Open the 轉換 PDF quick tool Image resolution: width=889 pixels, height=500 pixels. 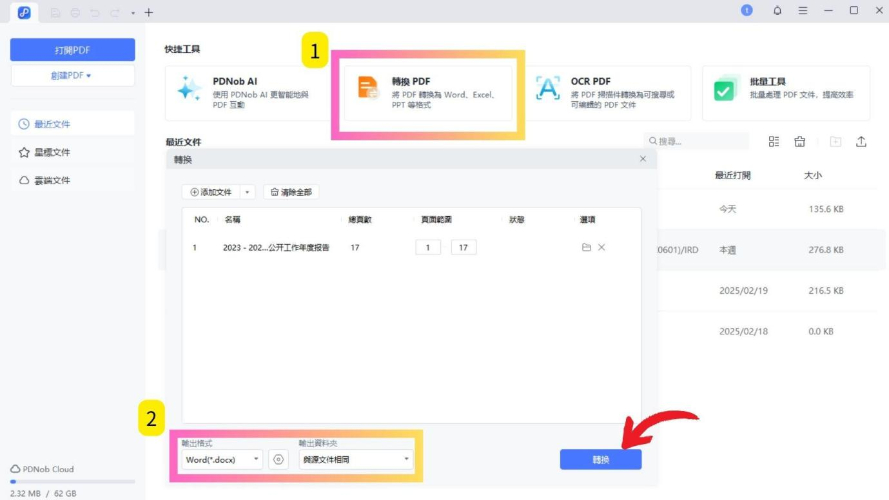[x=428, y=93]
